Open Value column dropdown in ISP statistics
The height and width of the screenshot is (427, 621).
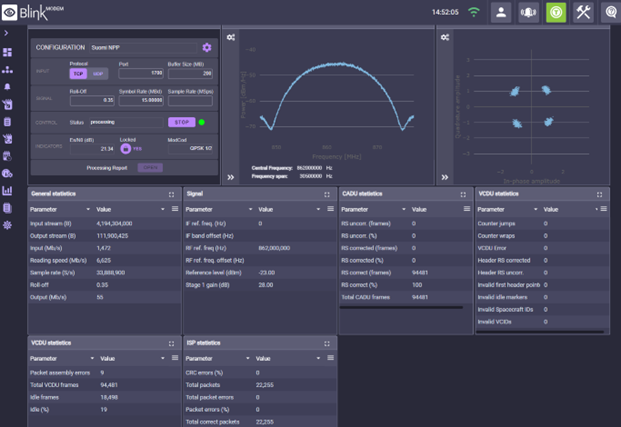click(318, 358)
